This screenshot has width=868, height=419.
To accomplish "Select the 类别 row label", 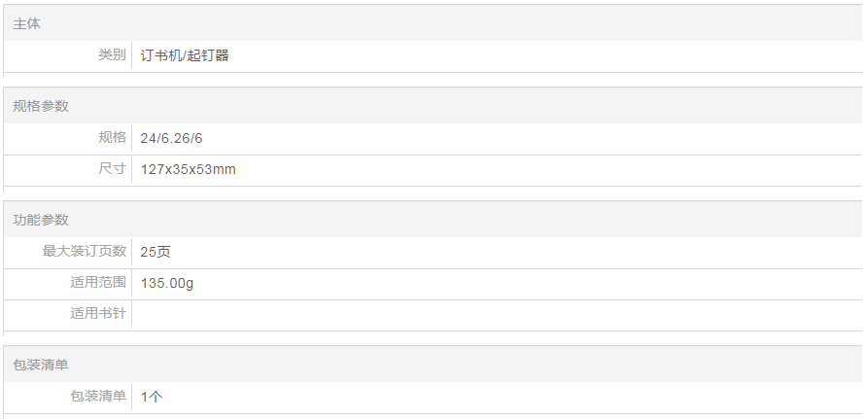I will click(112, 55).
